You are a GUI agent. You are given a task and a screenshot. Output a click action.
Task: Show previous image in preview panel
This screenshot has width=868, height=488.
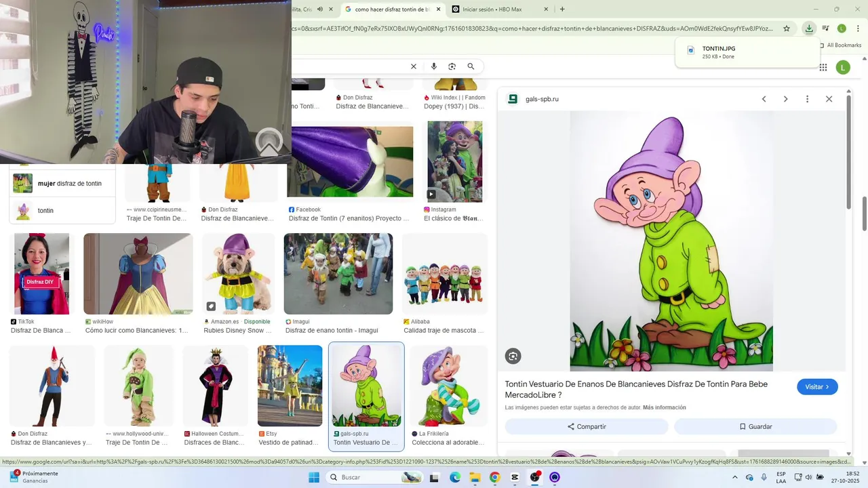(764, 99)
